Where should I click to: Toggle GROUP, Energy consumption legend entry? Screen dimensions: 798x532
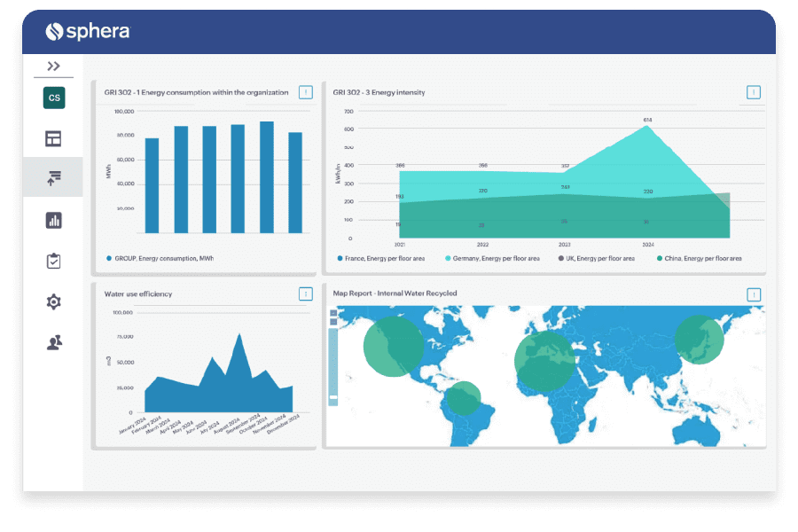(160, 259)
